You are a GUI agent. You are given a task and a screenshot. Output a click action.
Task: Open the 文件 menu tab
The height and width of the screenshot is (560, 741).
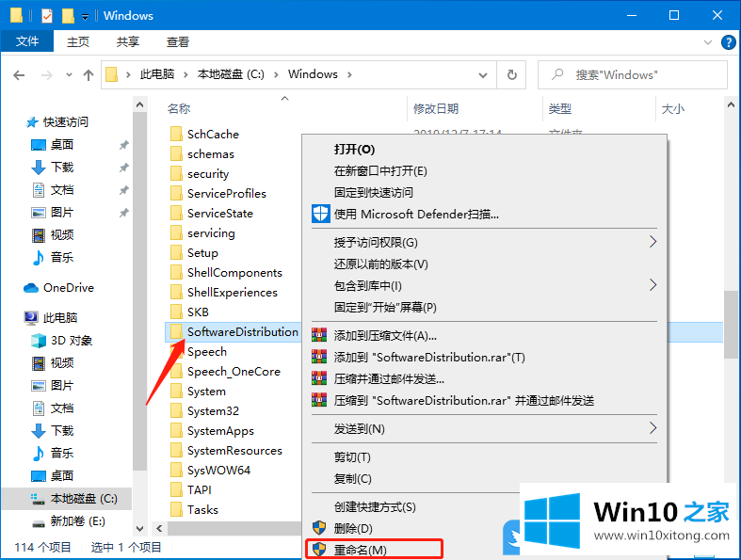[27, 42]
